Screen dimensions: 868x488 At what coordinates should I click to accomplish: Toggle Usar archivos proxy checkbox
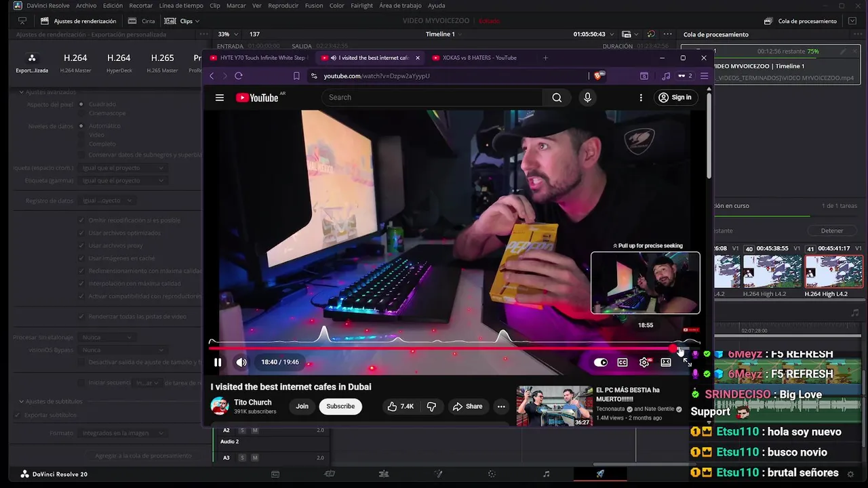81,245
